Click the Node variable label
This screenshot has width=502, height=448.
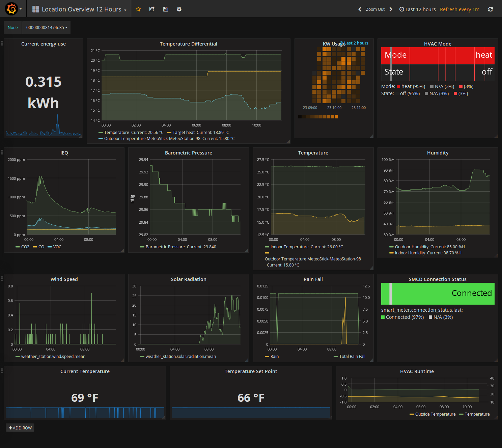(13, 28)
